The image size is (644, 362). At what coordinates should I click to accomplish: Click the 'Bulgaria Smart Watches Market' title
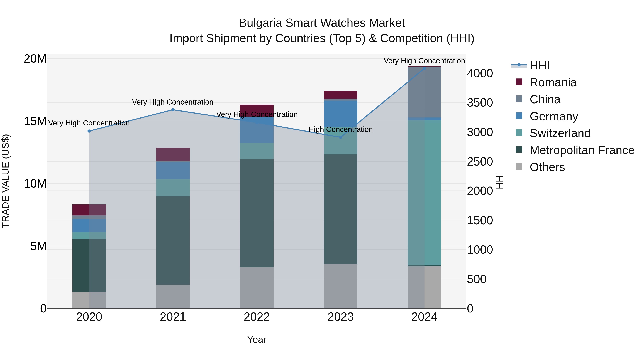[x=322, y=23]
